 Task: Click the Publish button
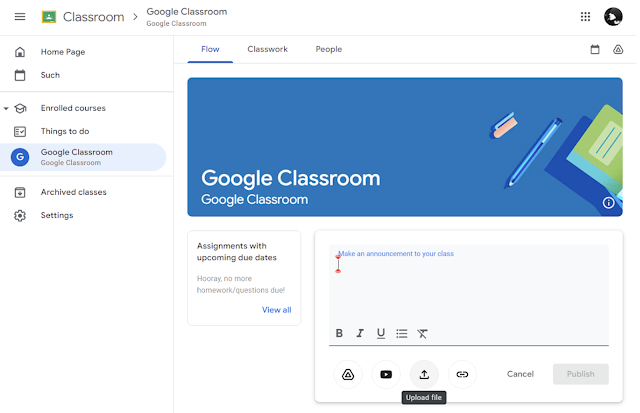point(580,374)
